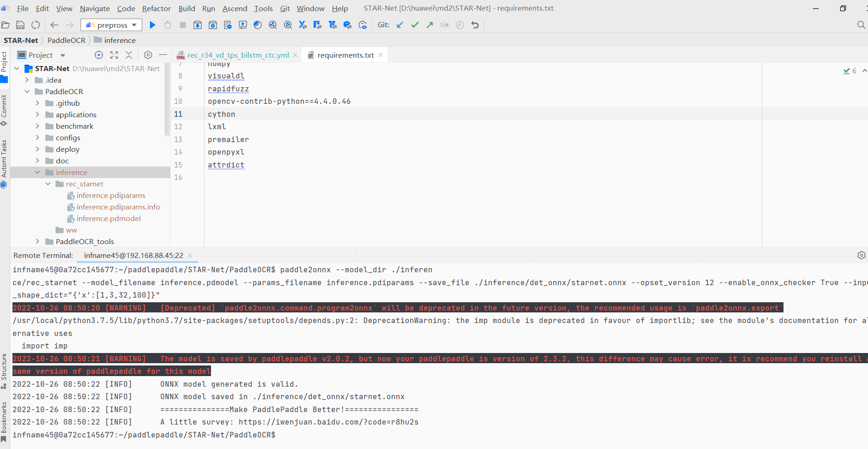Close the rec_r34_vd_tps_bilstm_ctc.yml tab
868x449 pixels.
click(x=295, y=55)
